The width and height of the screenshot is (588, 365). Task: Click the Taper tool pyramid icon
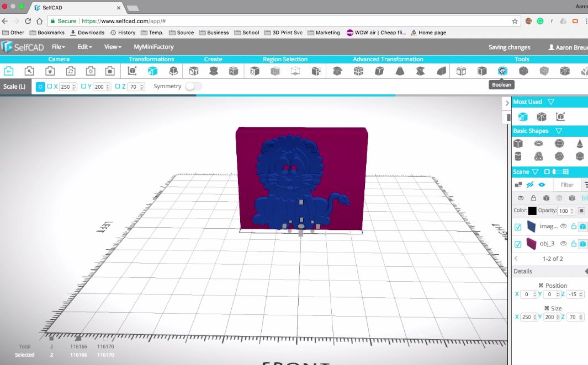(x=400, y=71)
